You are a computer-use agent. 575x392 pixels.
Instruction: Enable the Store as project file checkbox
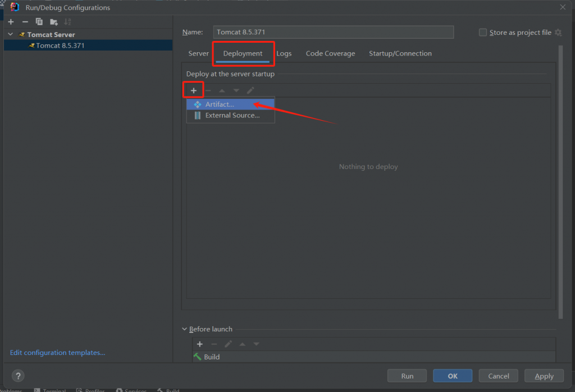coord(483,33)
